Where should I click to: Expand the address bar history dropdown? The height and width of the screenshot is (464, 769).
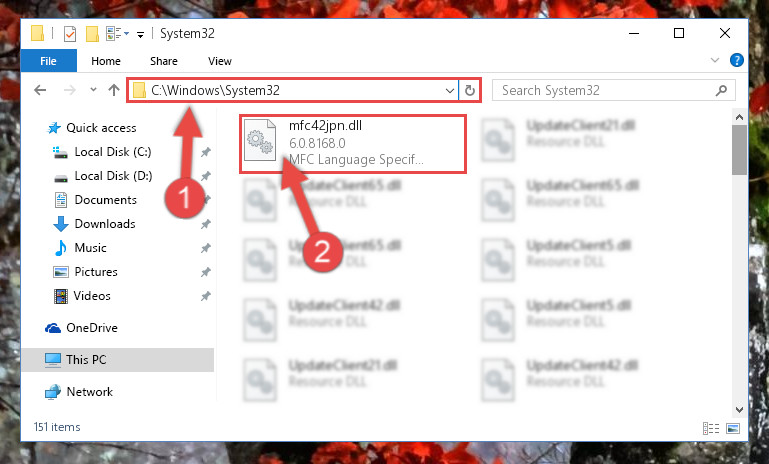tap(449, 91)
